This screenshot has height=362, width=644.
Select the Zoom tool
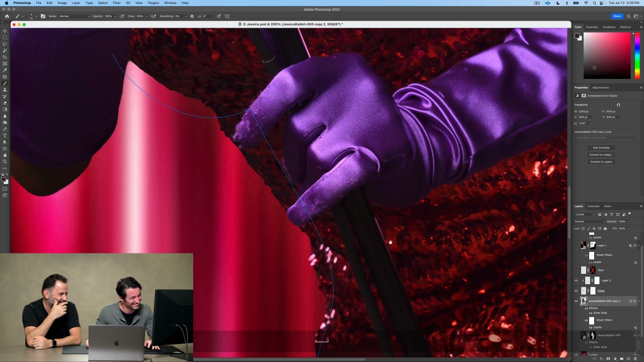tap(5, 162)
